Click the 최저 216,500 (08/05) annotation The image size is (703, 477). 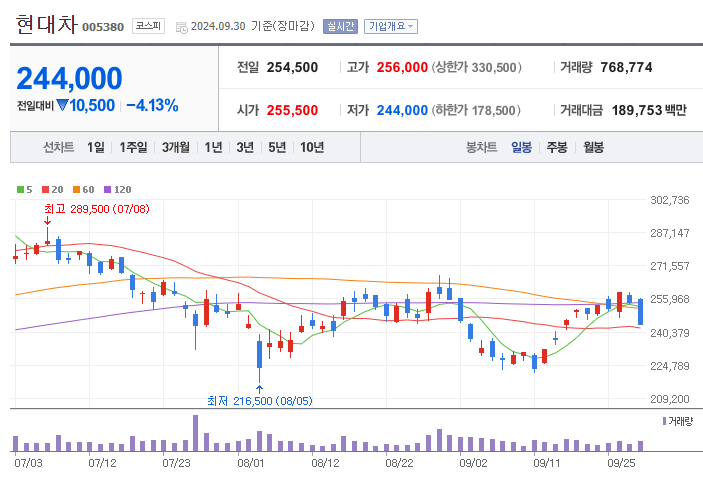pyautogui.click(x=260, y=401)
